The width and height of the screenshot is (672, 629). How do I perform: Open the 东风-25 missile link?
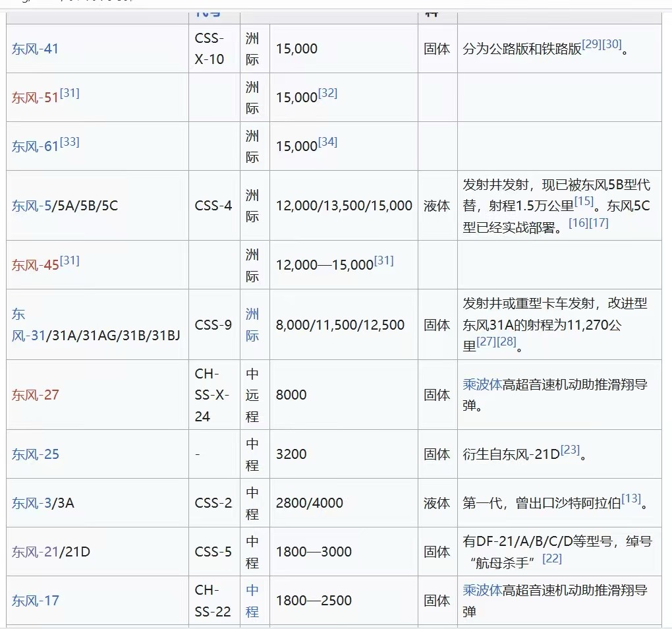coord(35,454)
